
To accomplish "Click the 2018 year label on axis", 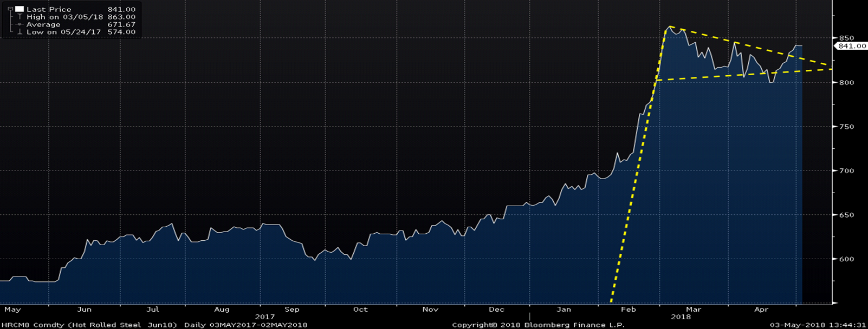I will (681, 317).
